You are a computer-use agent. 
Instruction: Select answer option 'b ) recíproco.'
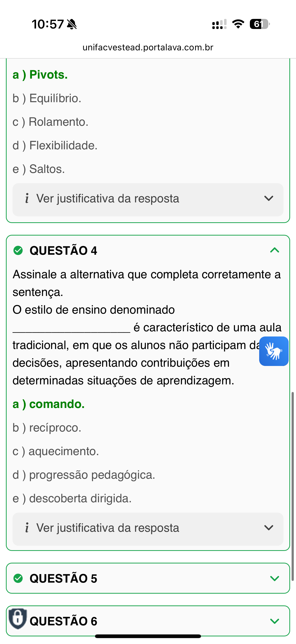pyautogui.click(x=47, y=428)
